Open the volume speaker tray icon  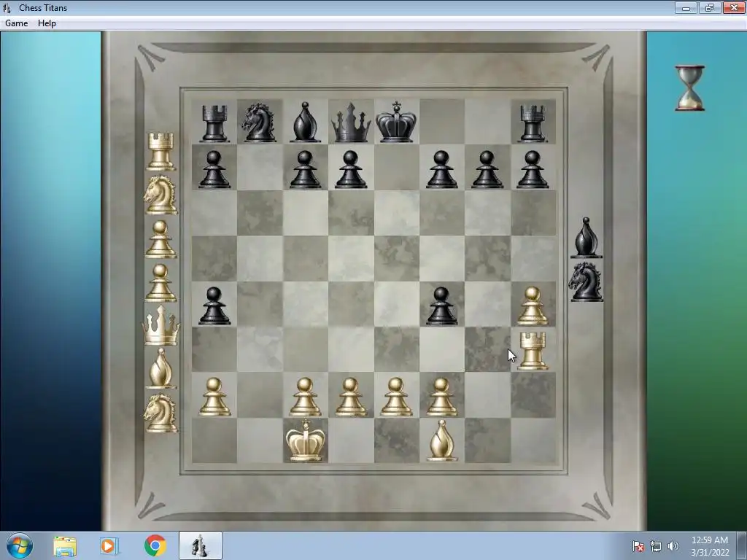(x=673, y=546)
